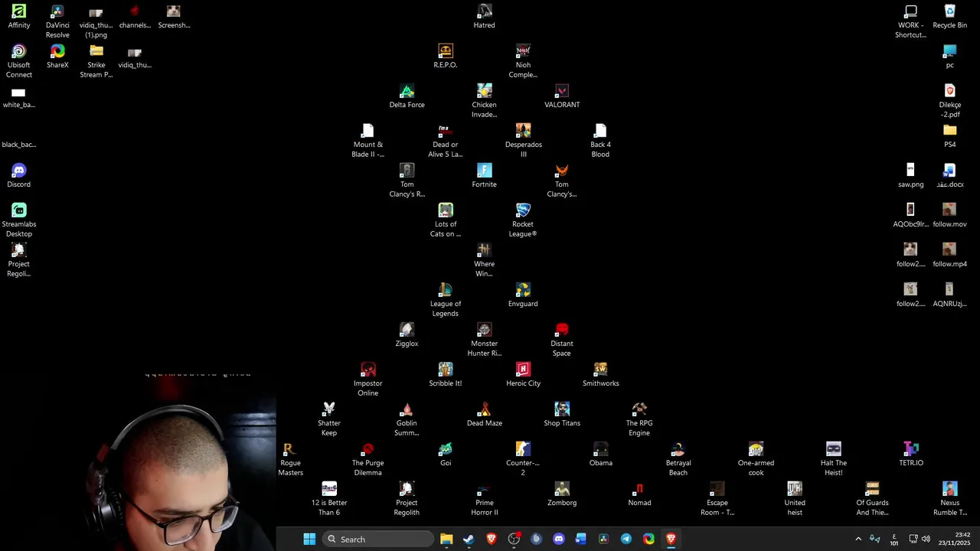Screen dimensions: 980x551
Task: Open the Rocket League shortcut
Action: point(523,220)
